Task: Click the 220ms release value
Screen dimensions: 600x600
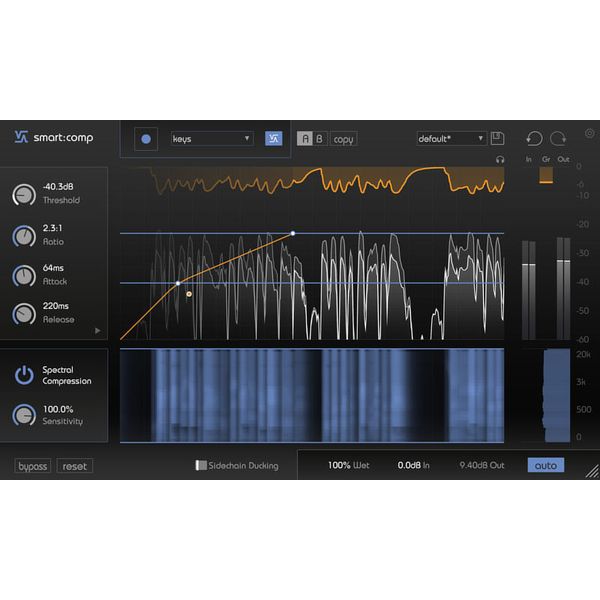Action: 56,306
